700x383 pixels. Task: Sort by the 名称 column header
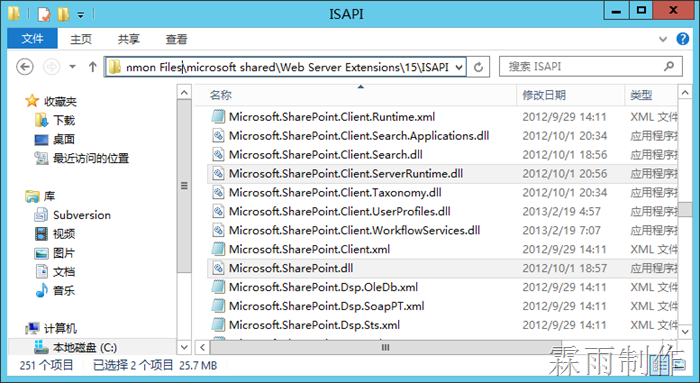(x=221, y=95)
